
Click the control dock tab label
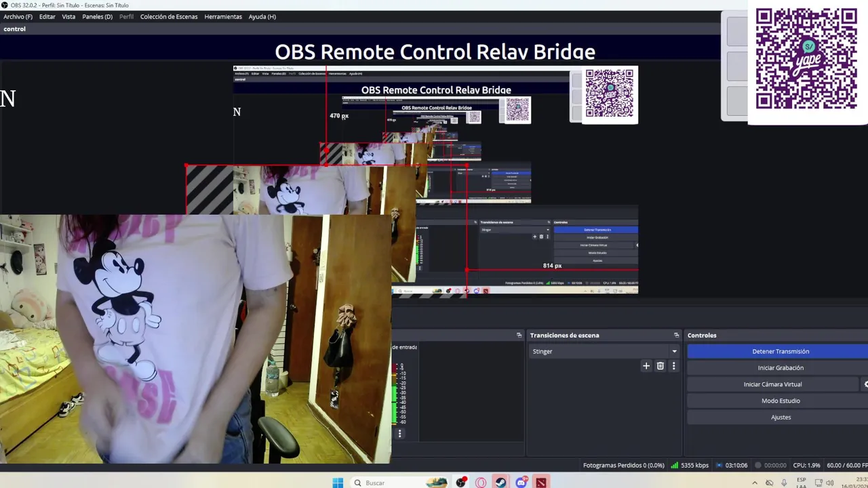pyautogui.click(x=14, y=29)
